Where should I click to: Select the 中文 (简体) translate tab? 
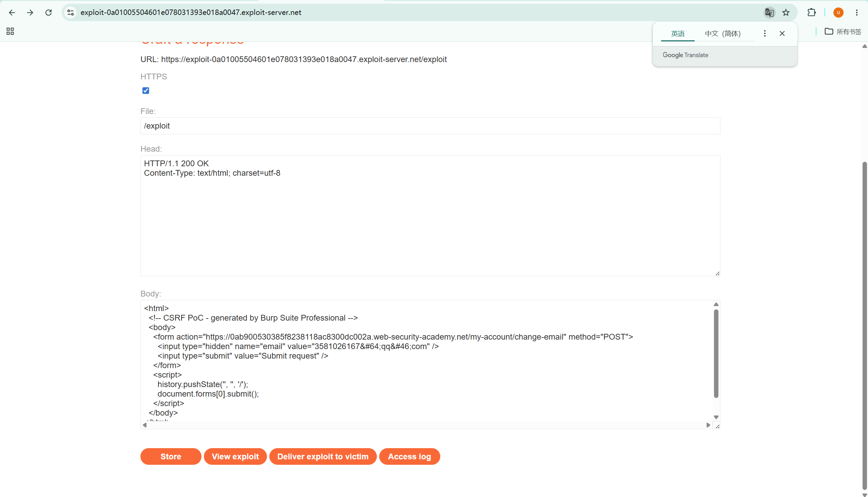click(722, 34)
